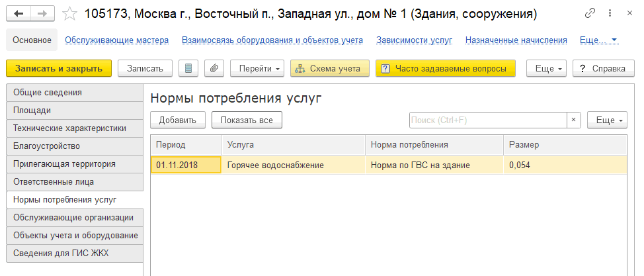The height and width of the screenshot is (276, 644).
Task: Select the 01.11.2018 period cell
Action: [186, 165]
